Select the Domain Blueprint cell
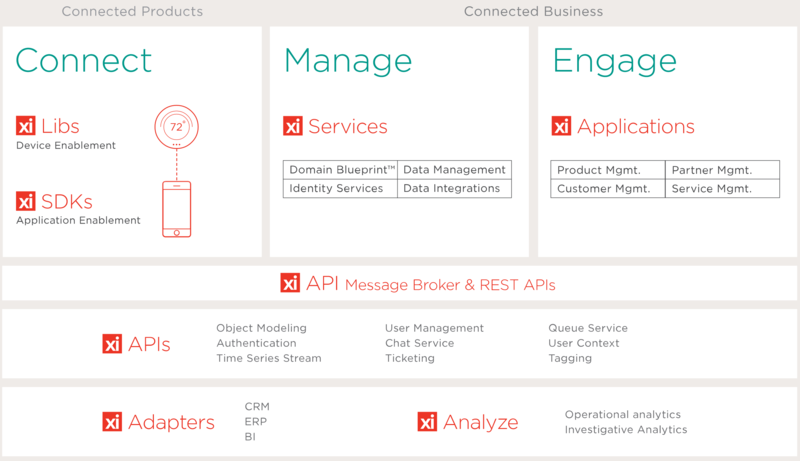The height and width of the screenshot is (461, 800). (x=340, y=170)
